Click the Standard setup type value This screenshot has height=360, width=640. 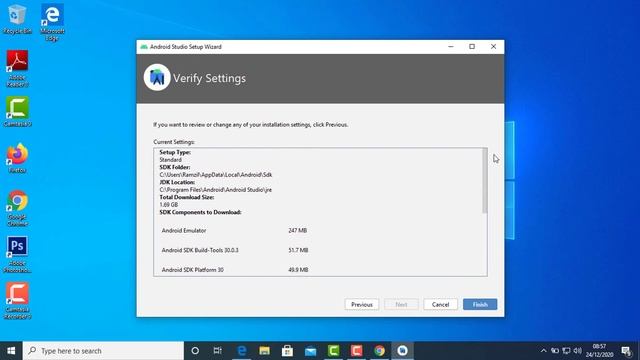(x=171, y=160)
